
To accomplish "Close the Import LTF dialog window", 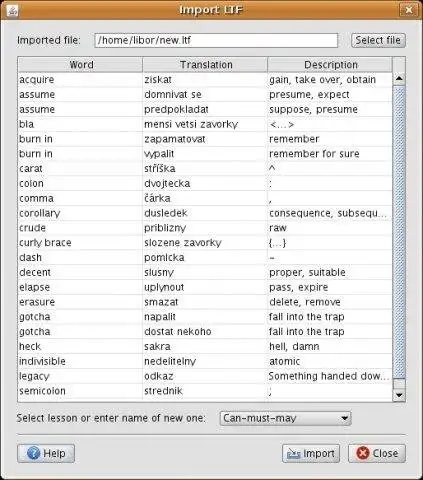I will click(x=409, y=10).
